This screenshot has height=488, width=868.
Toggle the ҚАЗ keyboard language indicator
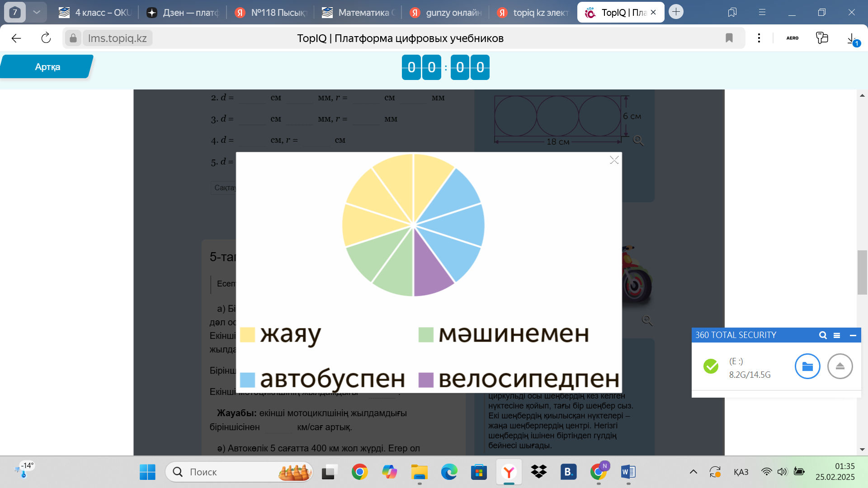click(741, 472)
